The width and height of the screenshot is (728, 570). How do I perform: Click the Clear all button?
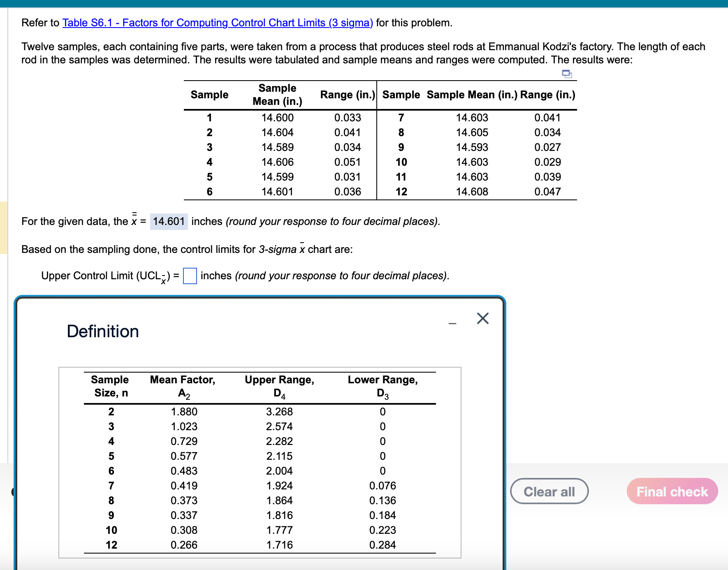point(549,491)
